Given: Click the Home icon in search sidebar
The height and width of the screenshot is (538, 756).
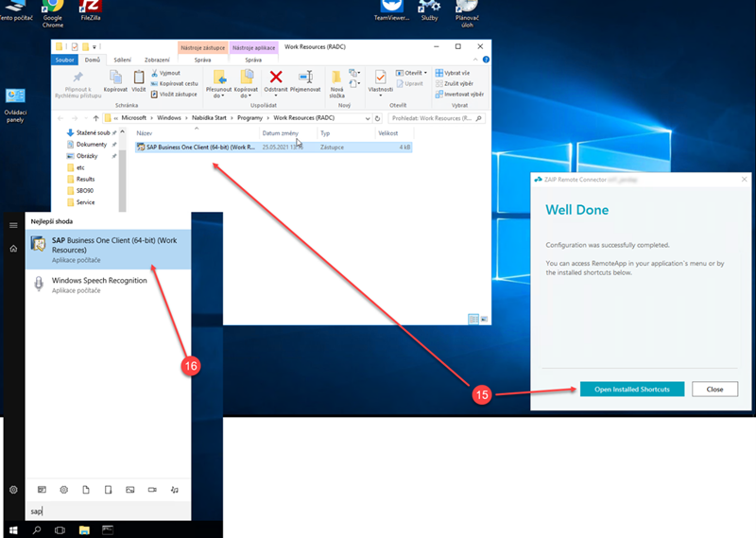Looking at the screenshot, I should coord(13,249).
